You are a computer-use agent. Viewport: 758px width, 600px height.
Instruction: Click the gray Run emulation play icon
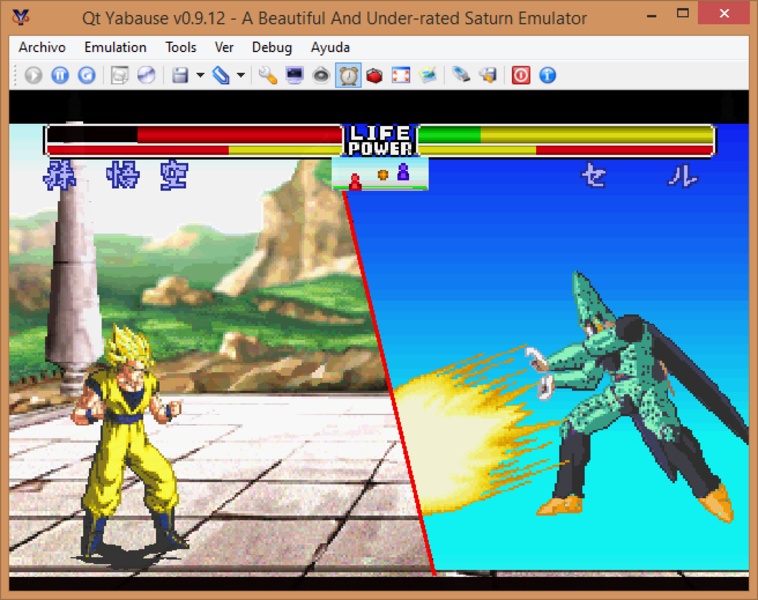pos(33,75)
